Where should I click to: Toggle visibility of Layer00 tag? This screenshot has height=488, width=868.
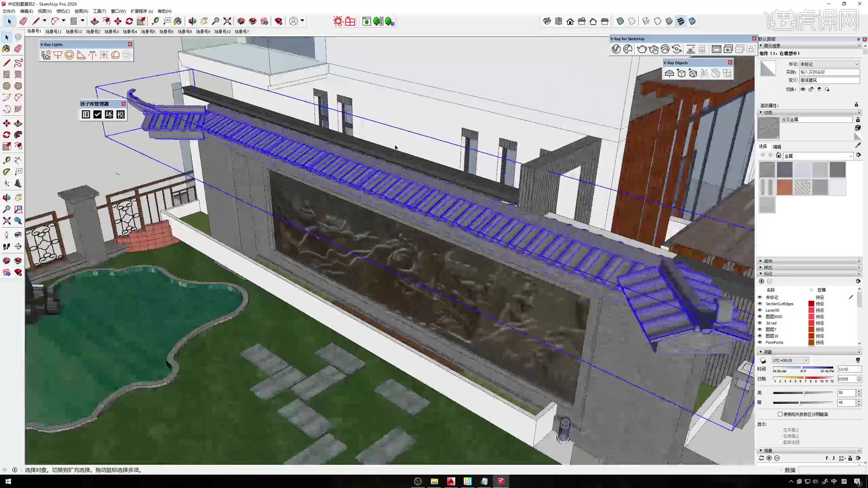[x=760, y=310]
